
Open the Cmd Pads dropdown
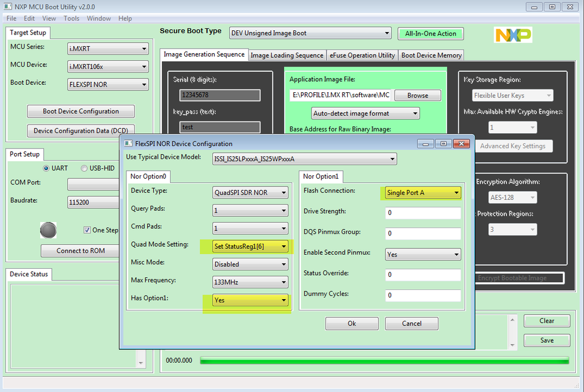tap(250, 228)
